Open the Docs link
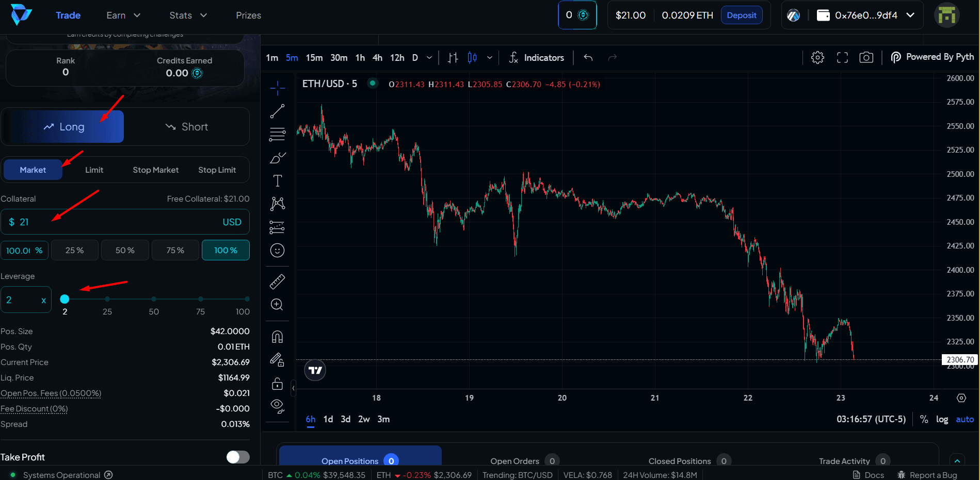Image resolution: width=980 pixels, height=480 pixels. point(869,475)
